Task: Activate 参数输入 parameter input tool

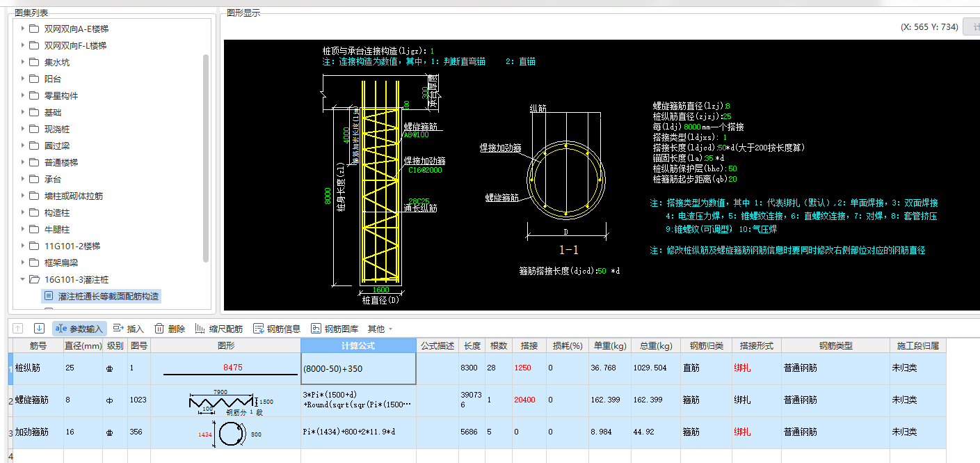Action: 79,329
